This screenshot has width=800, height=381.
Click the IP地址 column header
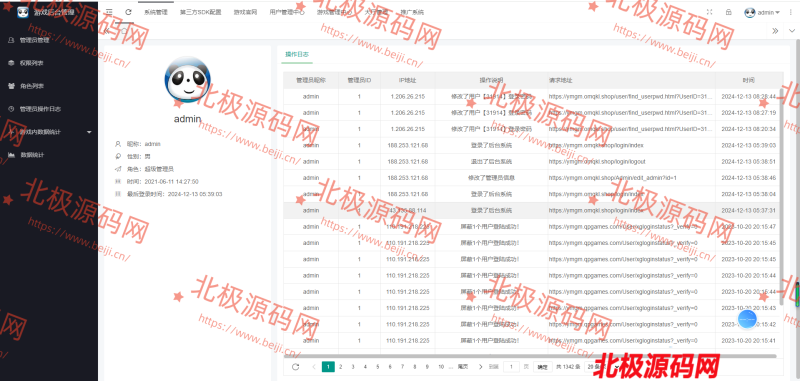point(408,80)
